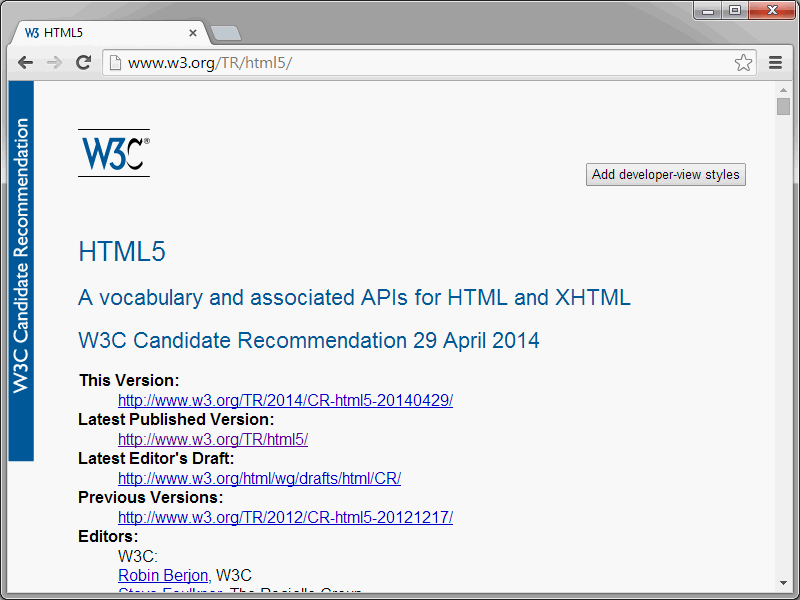The width and height of the screenshot is (800, 600).
Task: Click Add developer-view styles button
Action: 665,174
